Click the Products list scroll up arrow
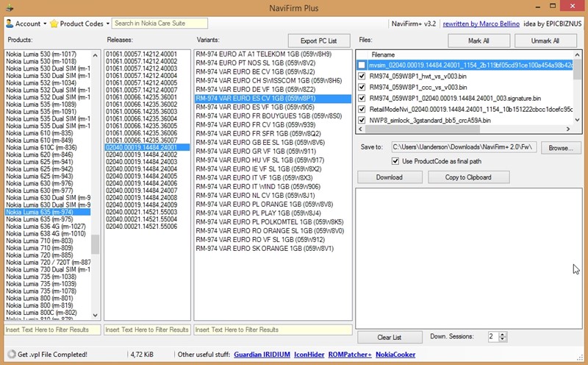 click(96, 56)
